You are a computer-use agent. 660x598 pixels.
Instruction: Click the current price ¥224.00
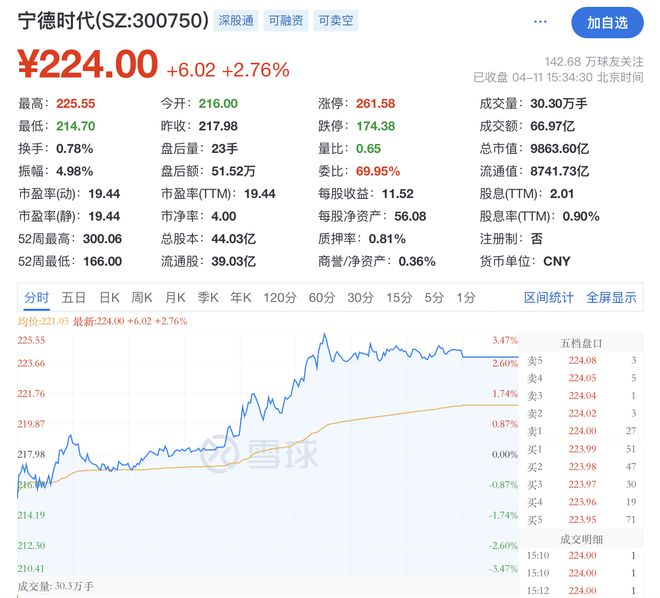(x=88, y=64)
